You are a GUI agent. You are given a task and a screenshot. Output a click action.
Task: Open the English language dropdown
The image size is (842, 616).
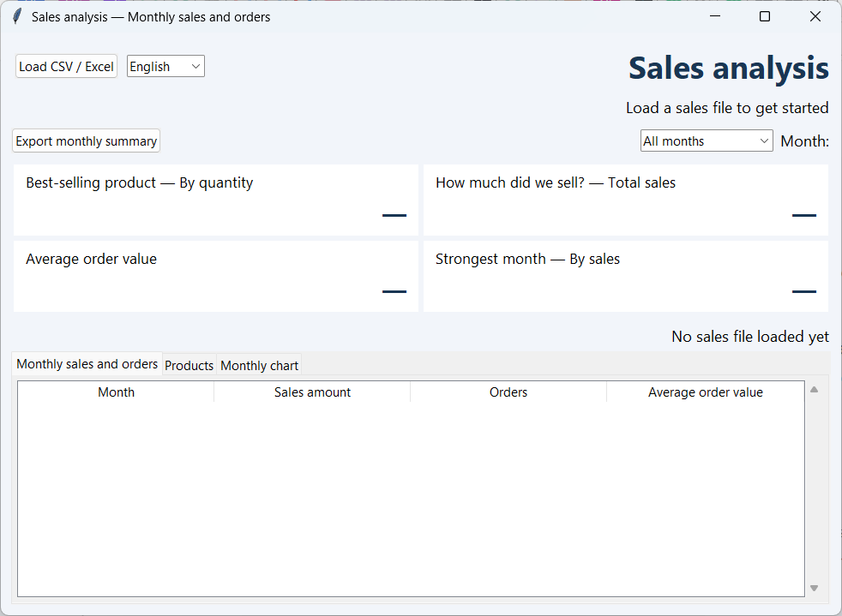coord(165,67)
